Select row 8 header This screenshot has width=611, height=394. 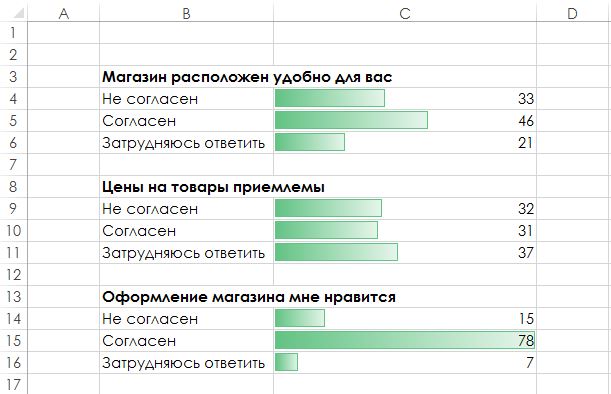14,186
